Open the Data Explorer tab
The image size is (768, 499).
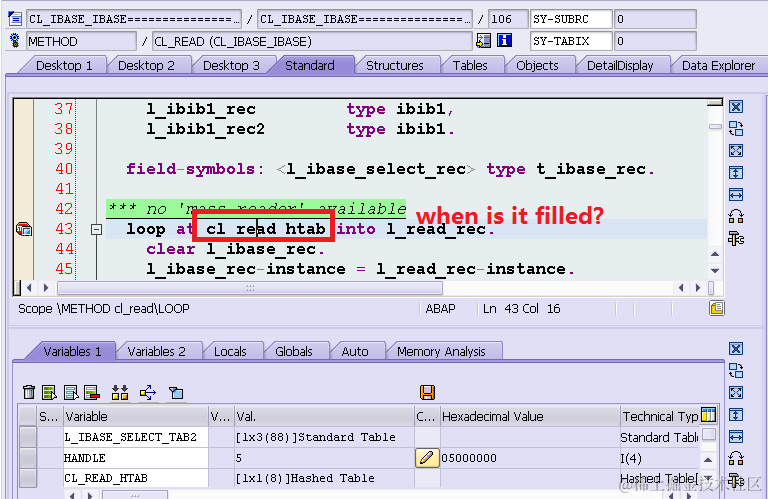[718, 66]
